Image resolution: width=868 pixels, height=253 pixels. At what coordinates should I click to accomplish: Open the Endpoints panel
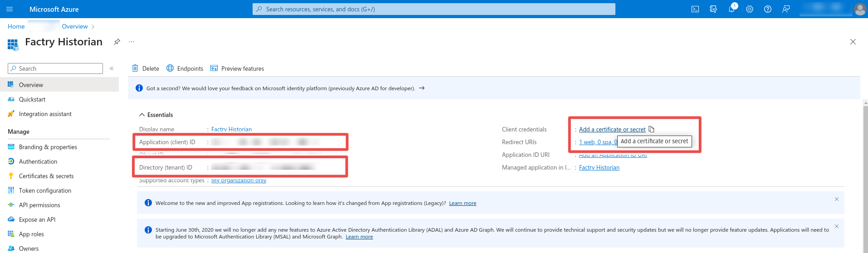coord(185,68)
